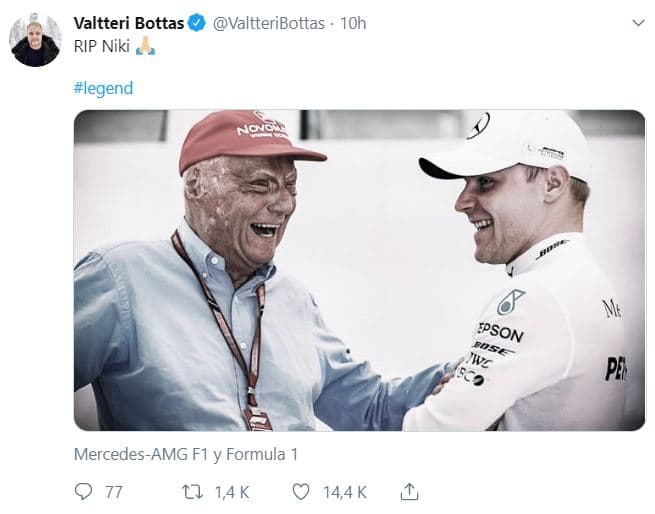The height and width of the screenshot is (514, 655).
Task: Click the 1,4 K retweets count
Action: click(x=234, y=491)
